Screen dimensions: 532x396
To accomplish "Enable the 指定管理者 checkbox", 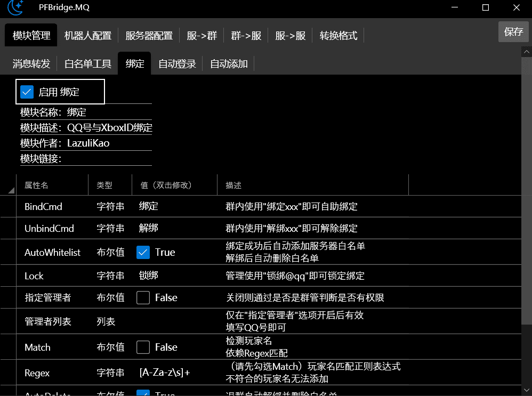I will pyautogui.click(x=143, y=297).
